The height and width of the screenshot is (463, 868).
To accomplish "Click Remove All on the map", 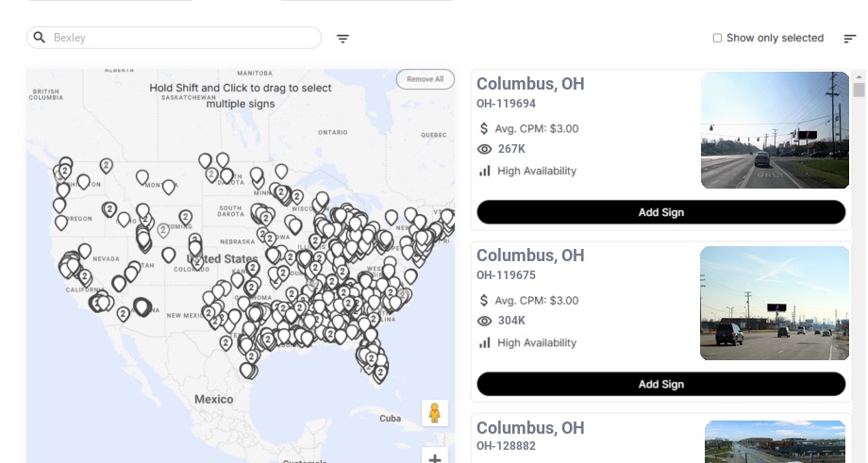I will 425,79.
